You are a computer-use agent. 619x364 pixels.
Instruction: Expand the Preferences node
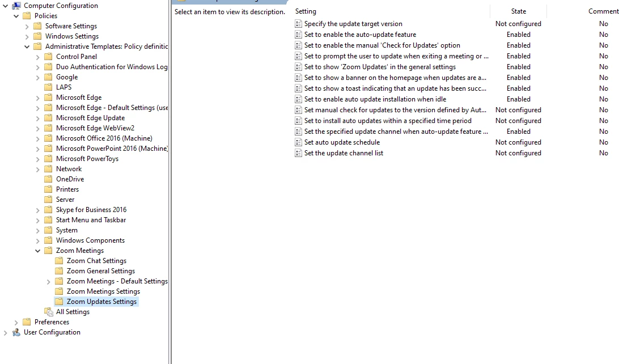[x=16, y=323]
